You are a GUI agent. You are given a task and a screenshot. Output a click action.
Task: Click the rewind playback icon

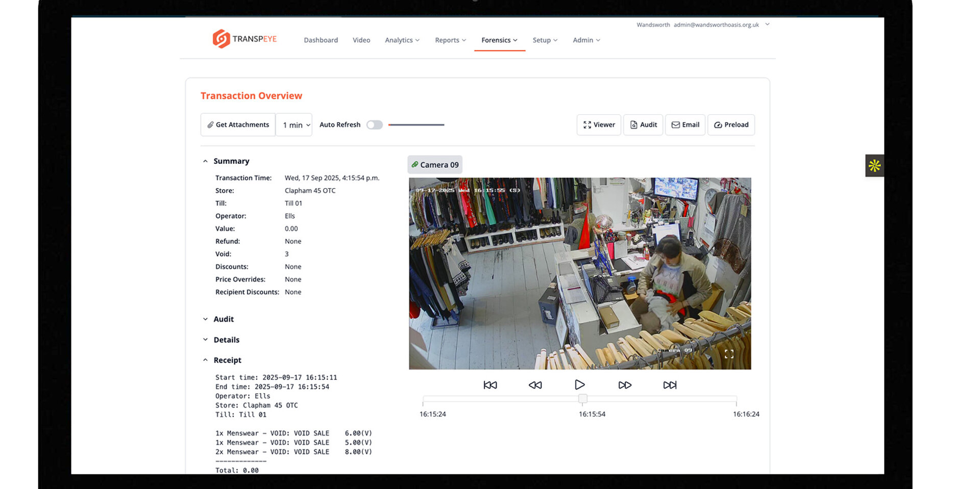click(535, 385)
